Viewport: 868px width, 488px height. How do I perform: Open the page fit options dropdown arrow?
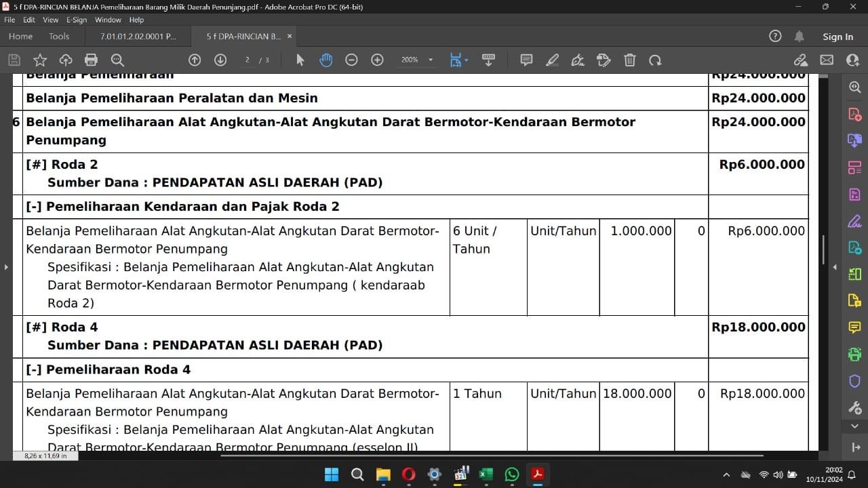[467, 60]
